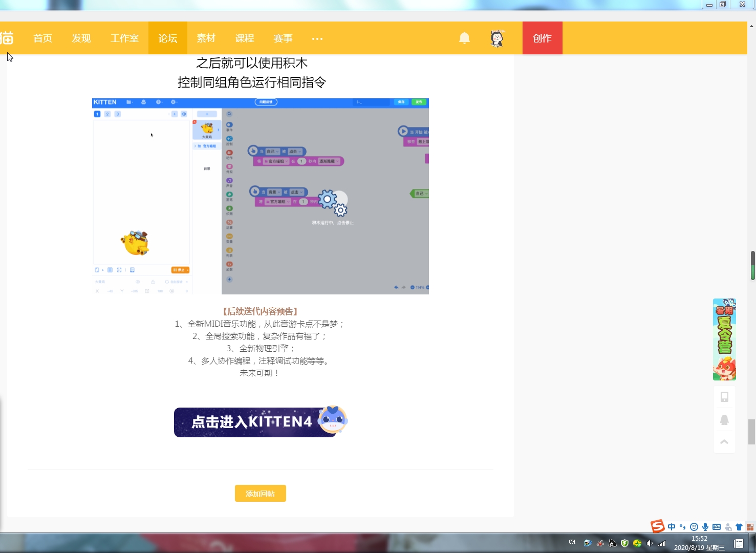This screenshot has width=756, height=553.
Task: Open the 课程 courses tab
Action: pyautogui.click(x=245, y=38)
